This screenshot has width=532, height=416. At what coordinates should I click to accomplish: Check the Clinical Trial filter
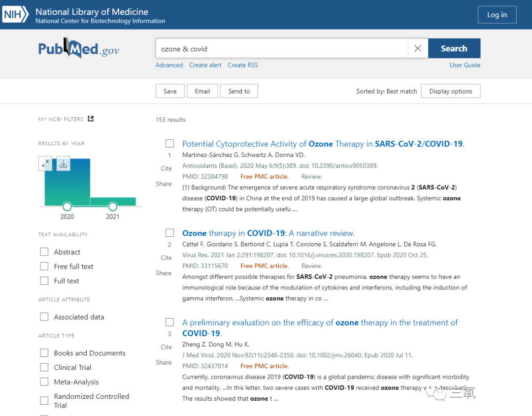pyautogui.click(x=44, y=368)
